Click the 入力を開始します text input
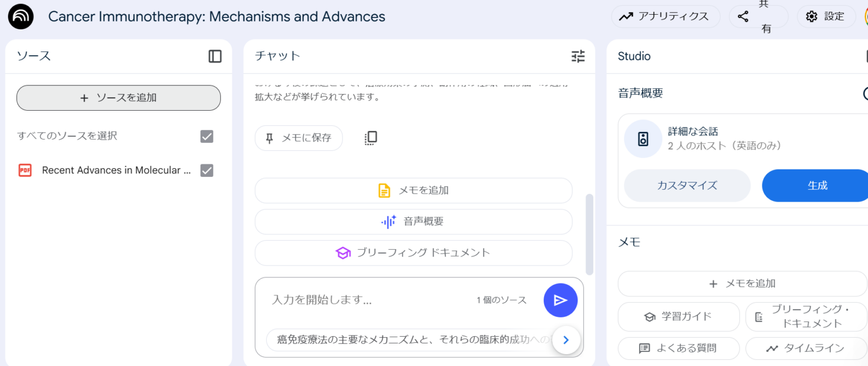 click(367, 300)
